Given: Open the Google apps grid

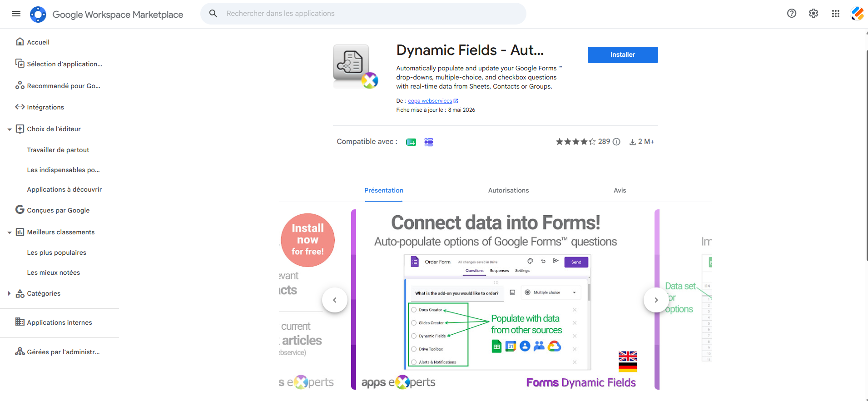Looking at the screenshot, I should (836, 14).
